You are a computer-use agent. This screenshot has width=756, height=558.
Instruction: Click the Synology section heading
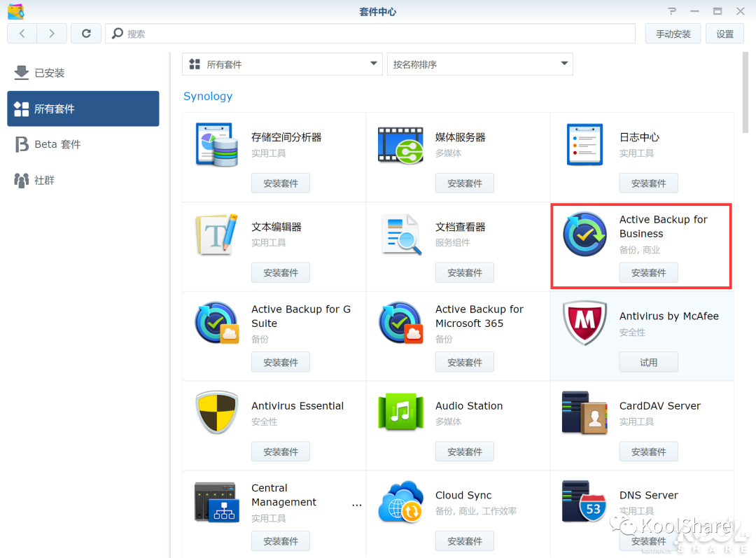click(208, 96)
